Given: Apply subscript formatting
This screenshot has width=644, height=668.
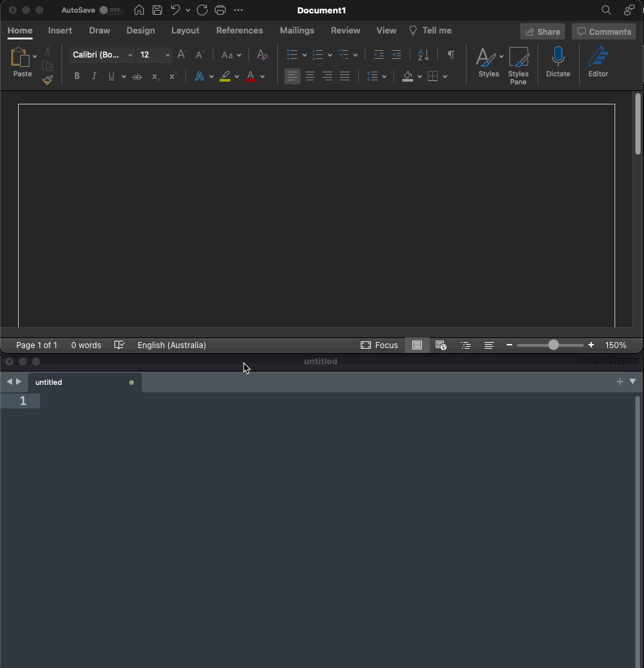Looking at the screenshot, I should [154, 77].
